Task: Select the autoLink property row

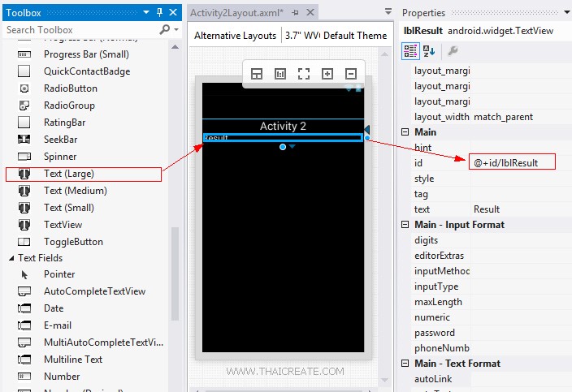Action: 491,379
